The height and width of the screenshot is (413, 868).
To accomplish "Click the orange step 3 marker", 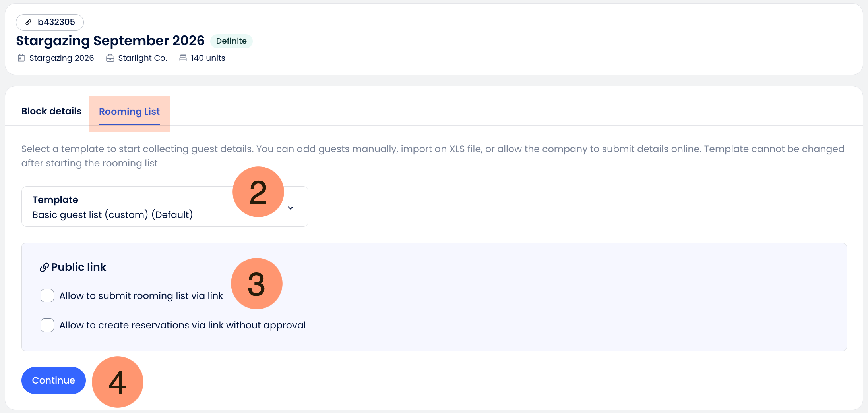I will (x=256, y=284).
